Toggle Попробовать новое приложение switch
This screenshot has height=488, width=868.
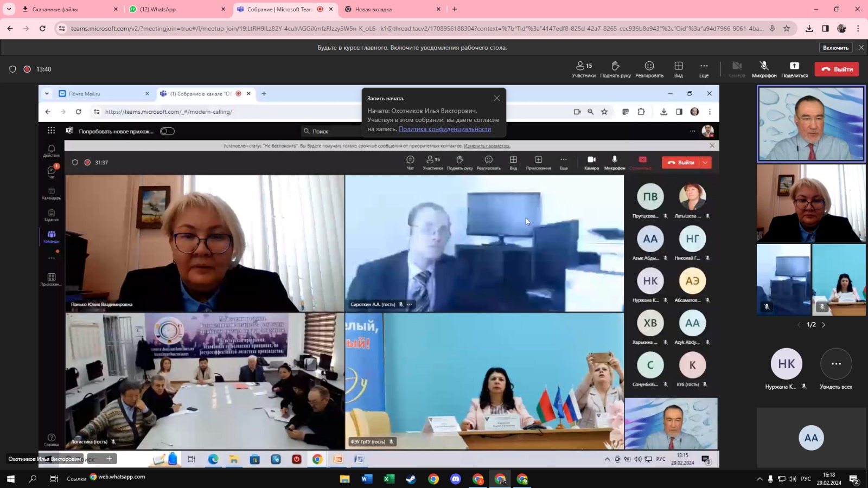click(x=167, y=131)
